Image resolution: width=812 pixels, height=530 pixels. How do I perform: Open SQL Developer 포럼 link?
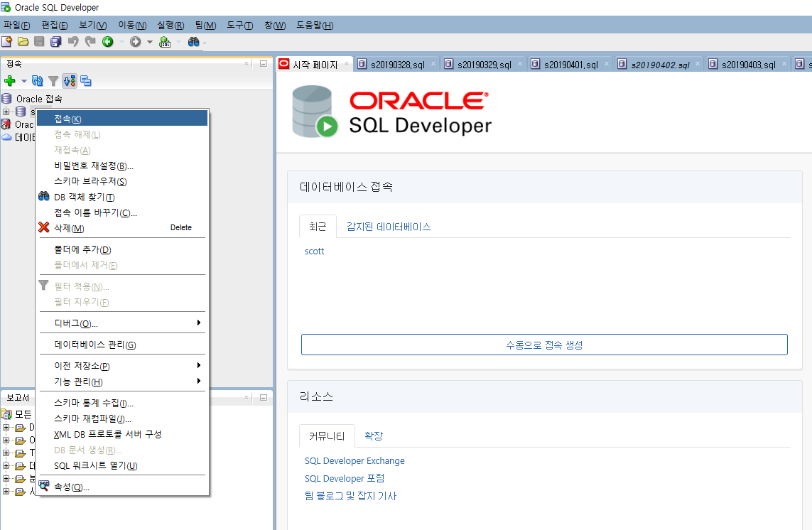coord(345,478)
